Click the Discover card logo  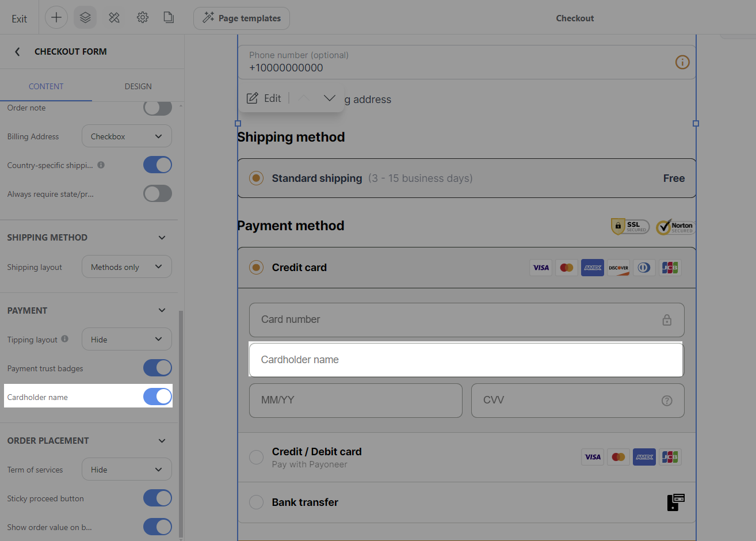[618, 268]
